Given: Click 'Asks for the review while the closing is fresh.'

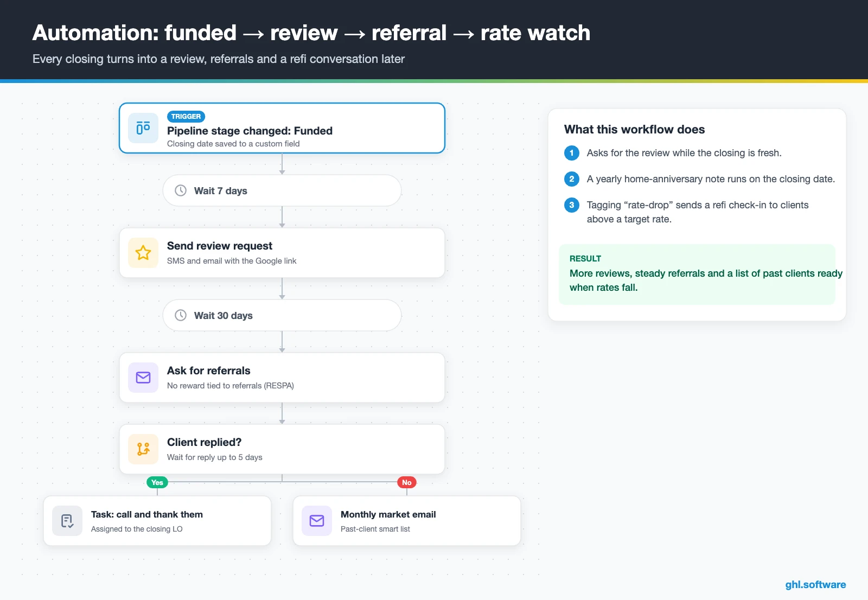Looking at the screenshot, I should (x=684, y=153).
